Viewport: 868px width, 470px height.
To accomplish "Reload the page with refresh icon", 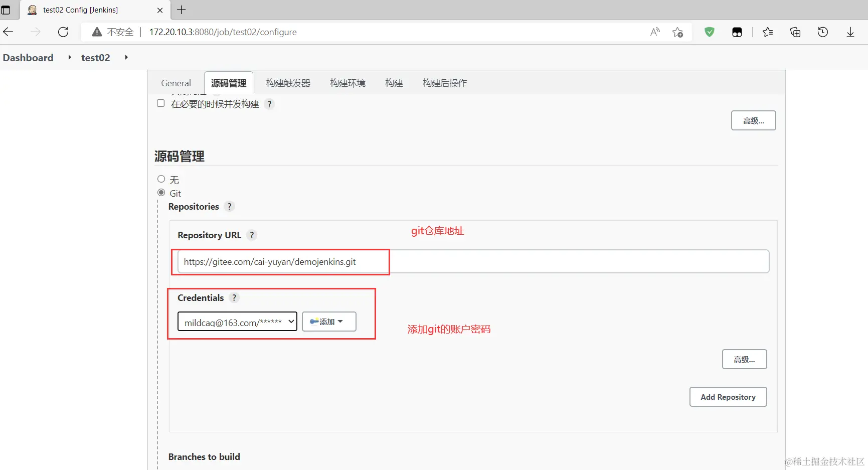I will tap(63, 32).
